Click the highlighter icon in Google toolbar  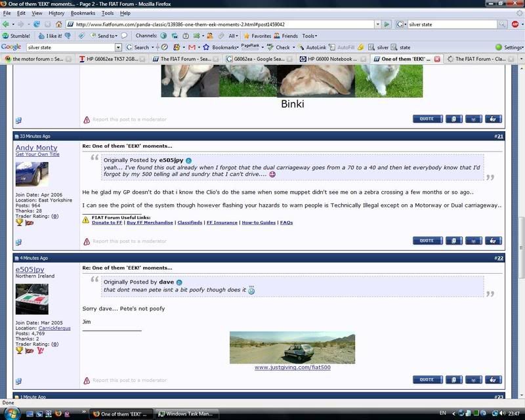[360, 47]
